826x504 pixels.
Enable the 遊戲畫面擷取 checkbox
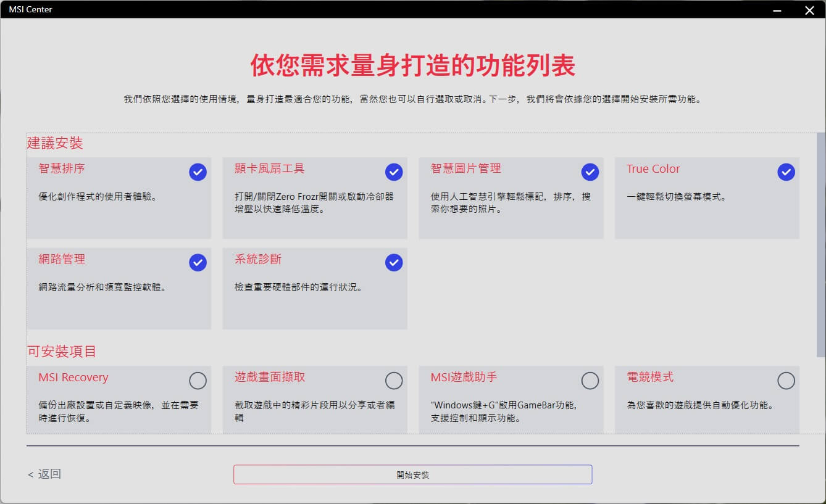click(394, 381)
